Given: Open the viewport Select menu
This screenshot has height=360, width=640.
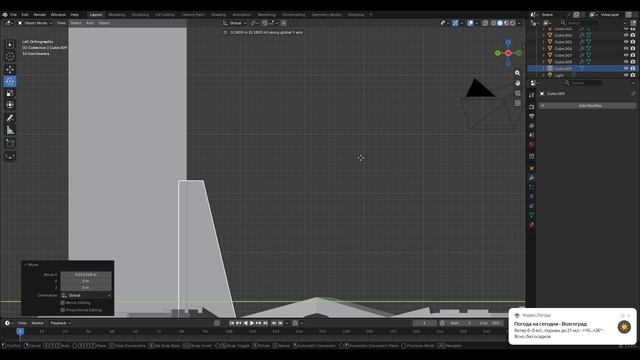Looking at the screenshot, I should (x=76, y=23).
